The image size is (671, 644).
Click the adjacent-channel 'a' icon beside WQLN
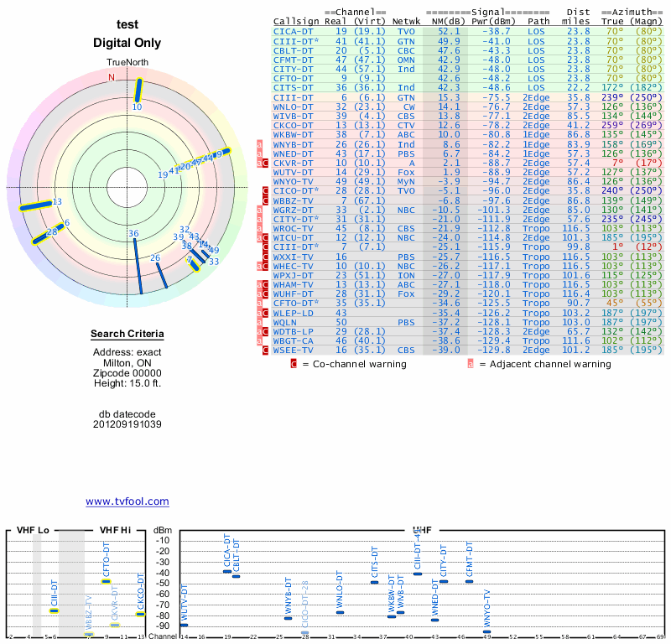tap(259, 322)
